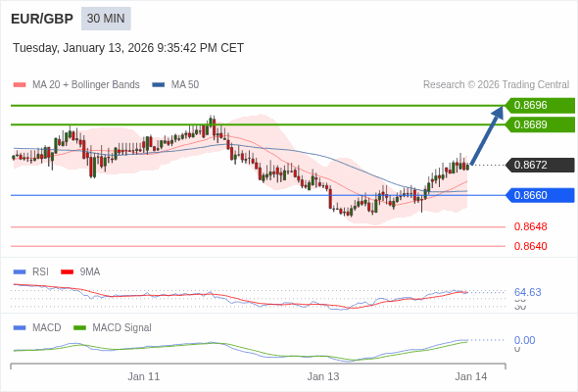Click the 0.8689 resistance price tag
Screen dimensions: 578x392
point(540,124)
